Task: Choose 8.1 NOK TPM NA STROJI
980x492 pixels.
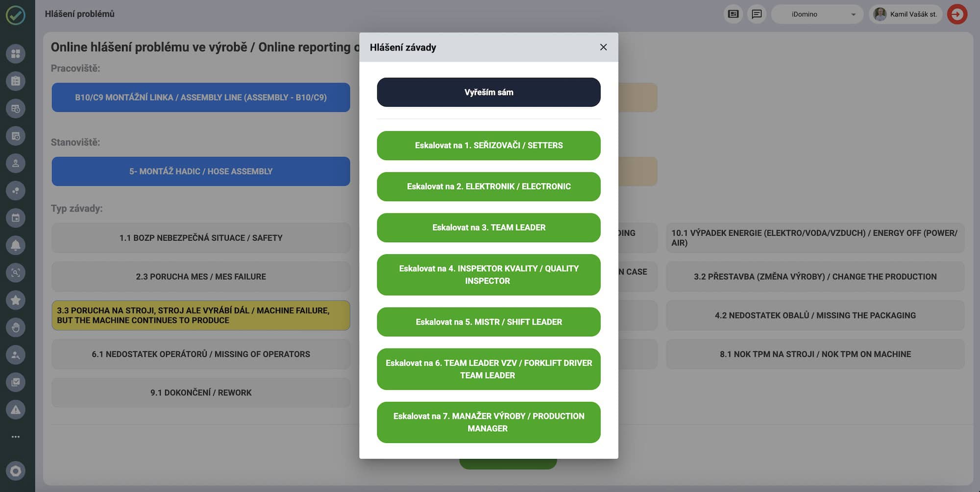Action: [815, 354]
